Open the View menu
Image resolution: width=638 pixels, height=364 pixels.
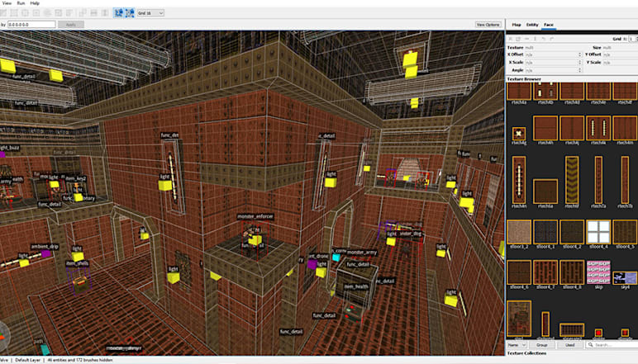(7, 2)
